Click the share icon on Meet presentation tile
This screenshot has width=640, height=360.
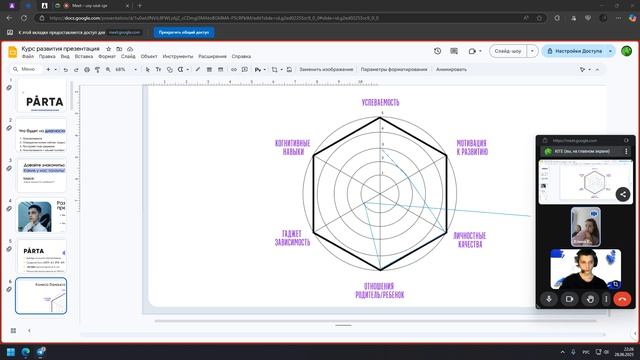pyautogui.click(x=623, y=194)
